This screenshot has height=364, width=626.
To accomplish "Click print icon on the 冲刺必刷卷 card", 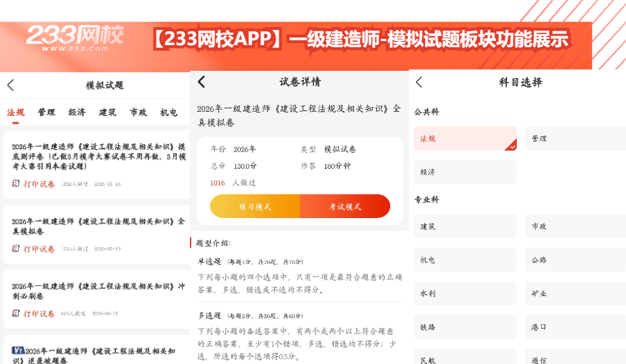I will (x=15, y=313).
